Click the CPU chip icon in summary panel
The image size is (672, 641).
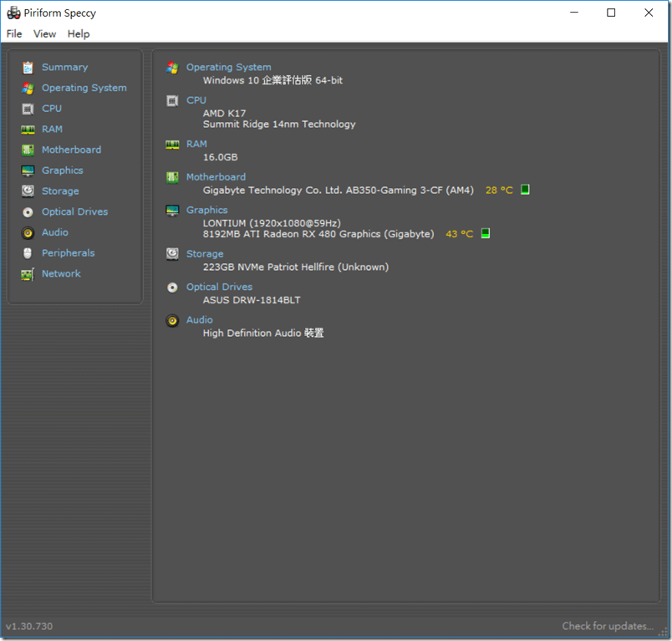point(172,100)
